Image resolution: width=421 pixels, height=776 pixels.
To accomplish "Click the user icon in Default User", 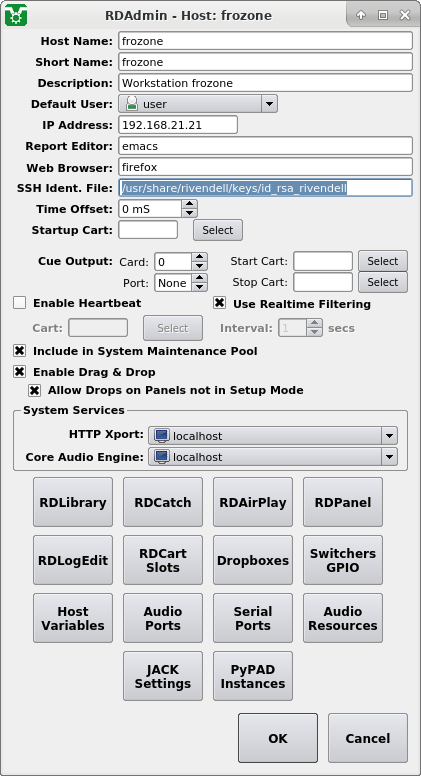I will pyautogui.click(x=132, y=103).
